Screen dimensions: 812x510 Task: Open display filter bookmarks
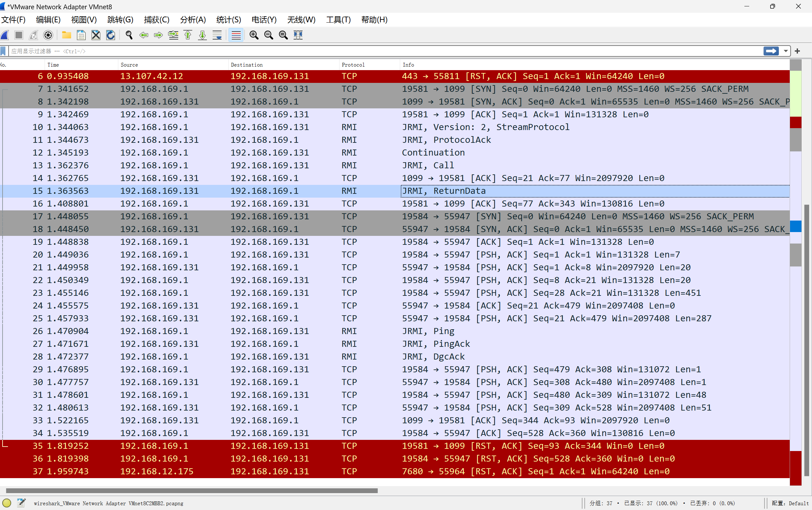point(4,51)
